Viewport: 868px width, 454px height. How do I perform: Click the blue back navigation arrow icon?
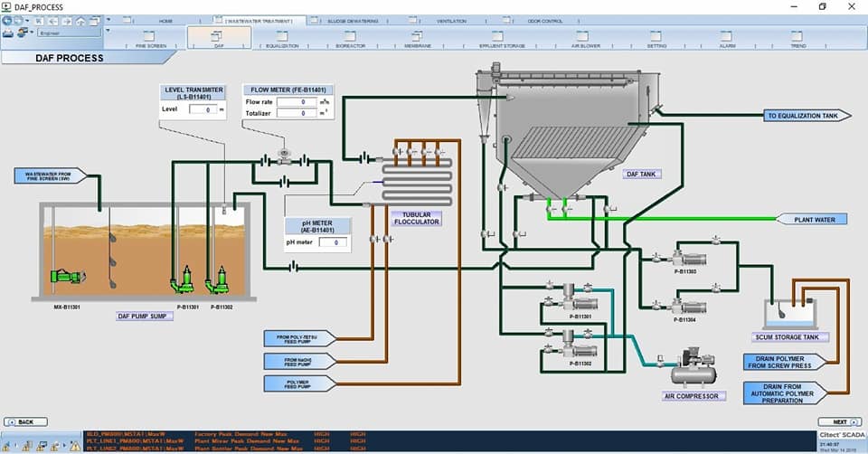click(x=7, y=21)
